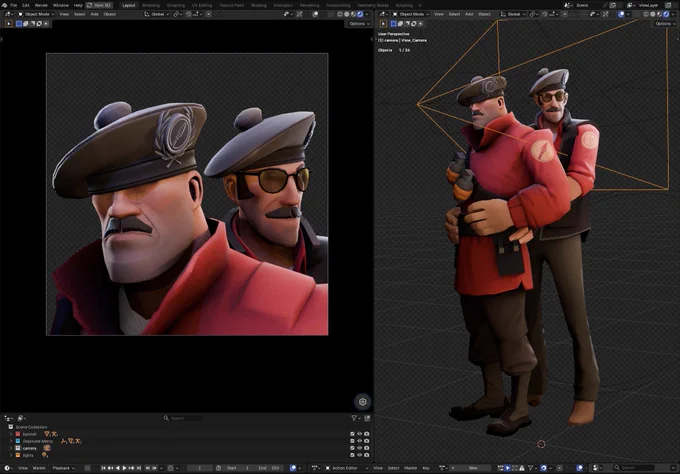Viewport: 680px width, 474px height.
Task: Open the Edit menu
Action: pos(26,5)
